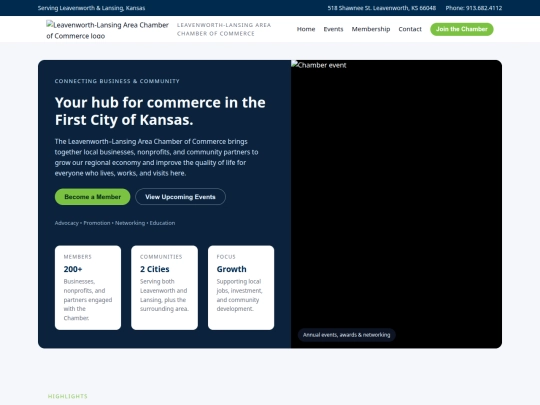Screen dimensions: 540x405
Task: Click the Leavenworth-Lansing Area Chamber of Commerce title
Action: (224, 29)
